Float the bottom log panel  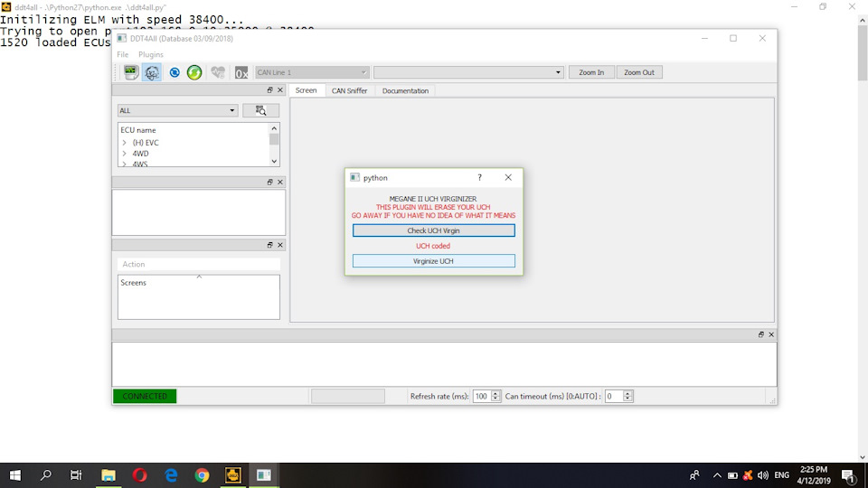click(x=761, y=334)
